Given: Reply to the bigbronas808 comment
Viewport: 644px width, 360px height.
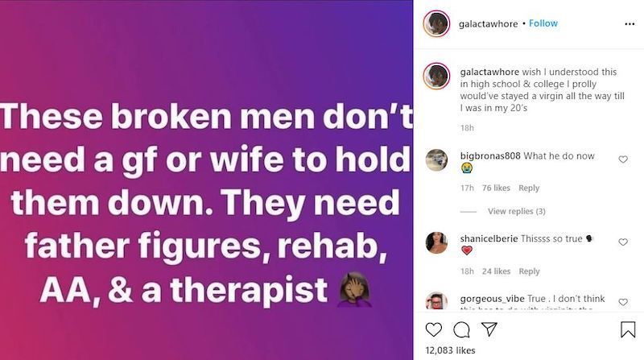Looking at the screenshot, I should 529,188.
